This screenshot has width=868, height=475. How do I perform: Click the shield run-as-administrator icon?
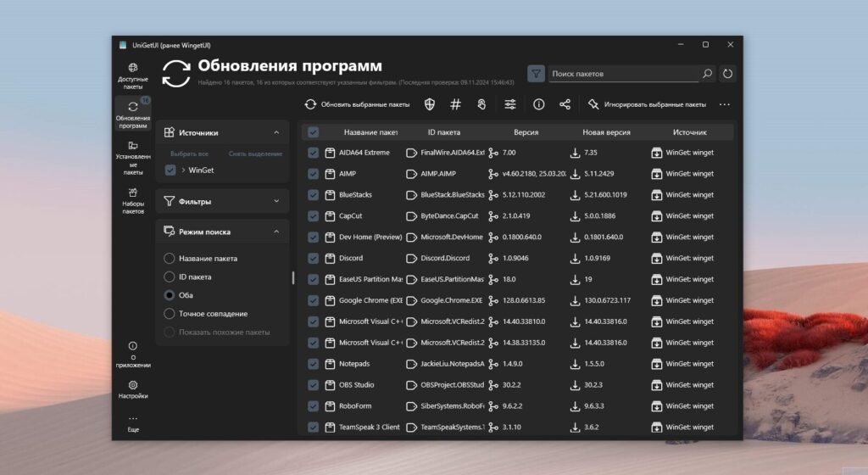430,104
